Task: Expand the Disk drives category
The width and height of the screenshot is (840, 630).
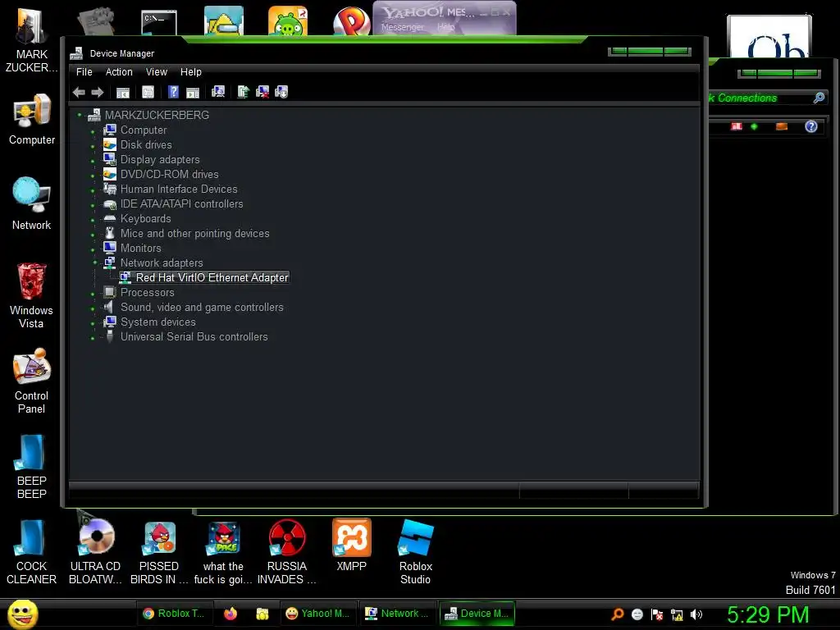Action: pos(93,146)
